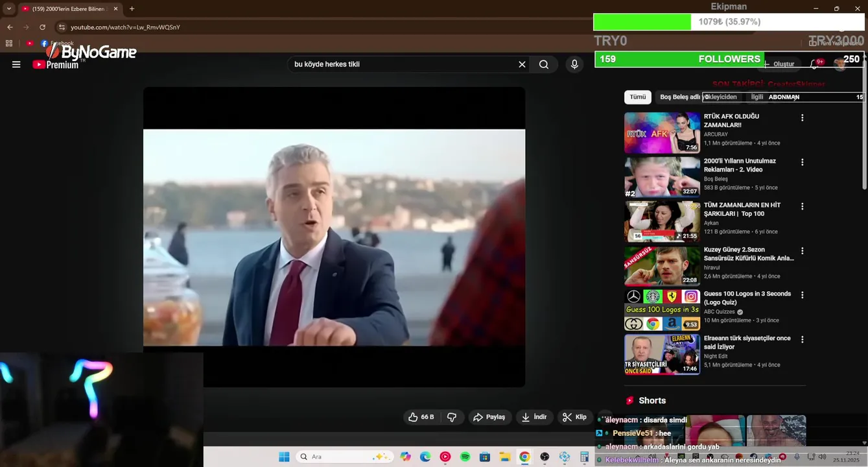Viewport: 868px width, 467px height.
Task: Open Elraeann türk siyasetçiler video thumbnail
Action: point(662,354)
